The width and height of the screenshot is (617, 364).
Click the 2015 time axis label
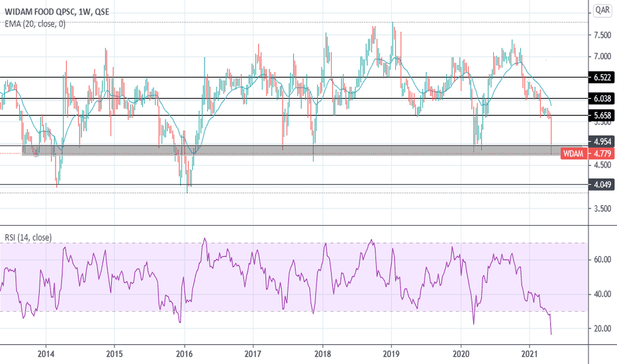114,354
